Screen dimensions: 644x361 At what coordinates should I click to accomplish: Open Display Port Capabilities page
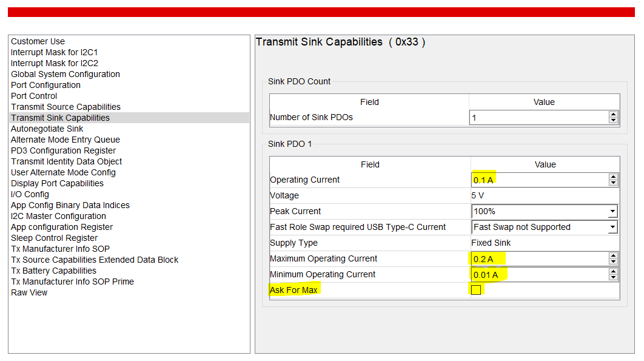pyautogui.click(x=57, y=183)
